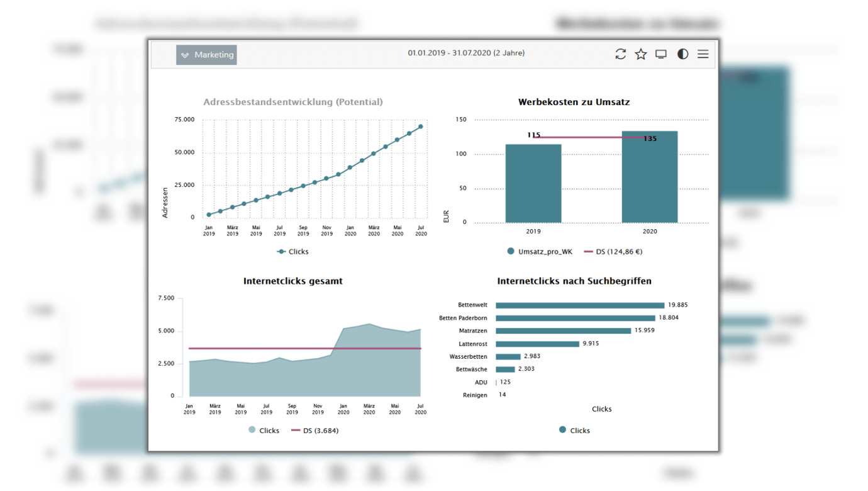Toggle Clicks legend under Internetclicks gesamt
868x491 pixels.
point(264,431)
